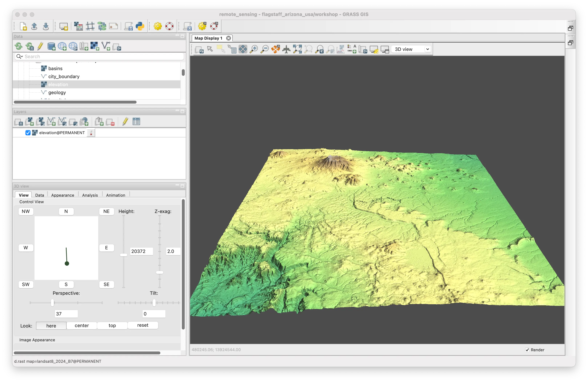Screen dimensions: 588x382
Task: Click the Zoom out magnifier icon
Action: pyautogui.click(x=265, y=49)
